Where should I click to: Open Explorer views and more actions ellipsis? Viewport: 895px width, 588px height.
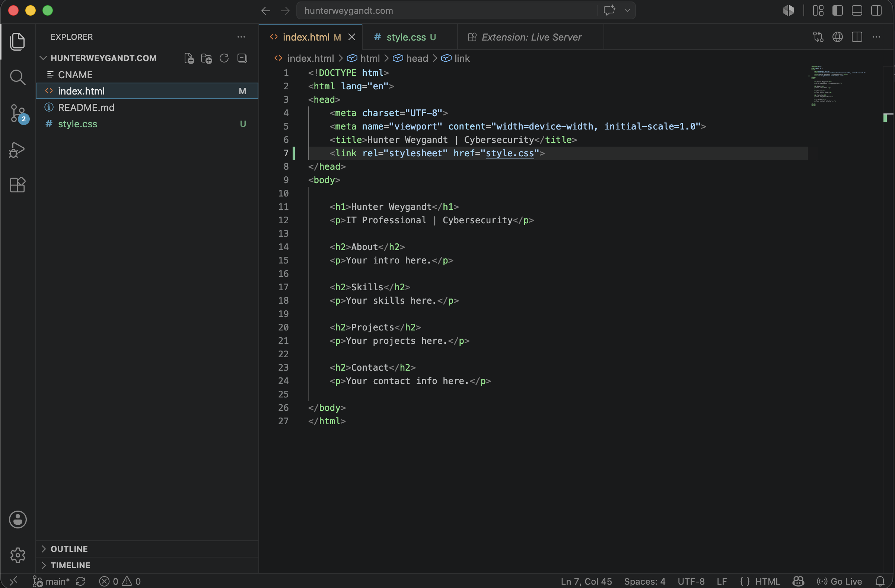click(241, 37)
